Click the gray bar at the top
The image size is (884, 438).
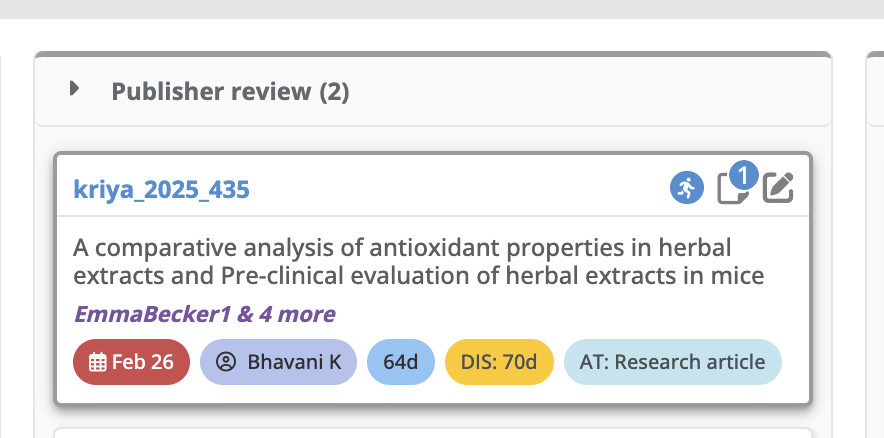tap(442, 9)
